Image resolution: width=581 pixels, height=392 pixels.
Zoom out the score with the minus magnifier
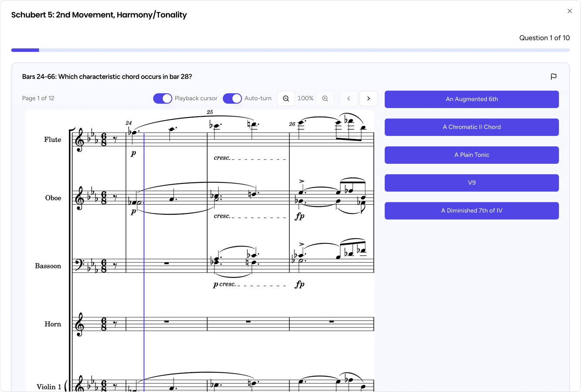pyautogui.click(x=286, y=98)
